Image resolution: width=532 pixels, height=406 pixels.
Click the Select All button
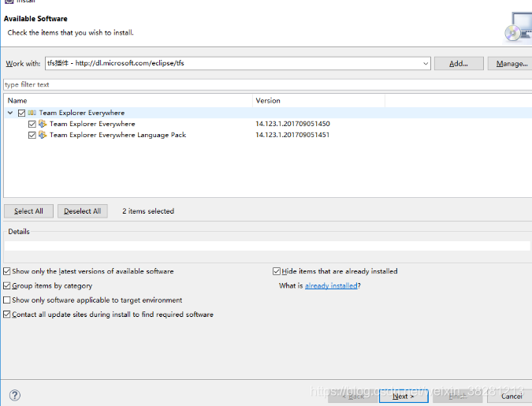click(28, 211)
